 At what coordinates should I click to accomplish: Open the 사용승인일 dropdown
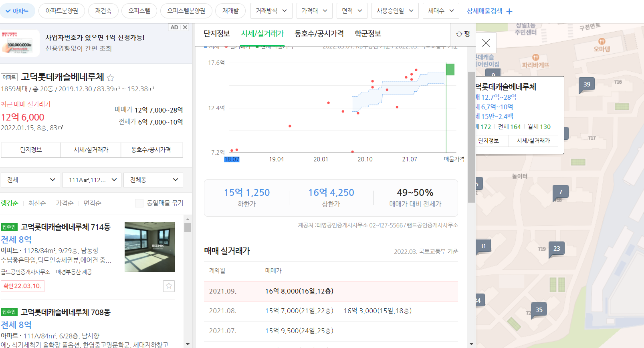pos(395,11)
